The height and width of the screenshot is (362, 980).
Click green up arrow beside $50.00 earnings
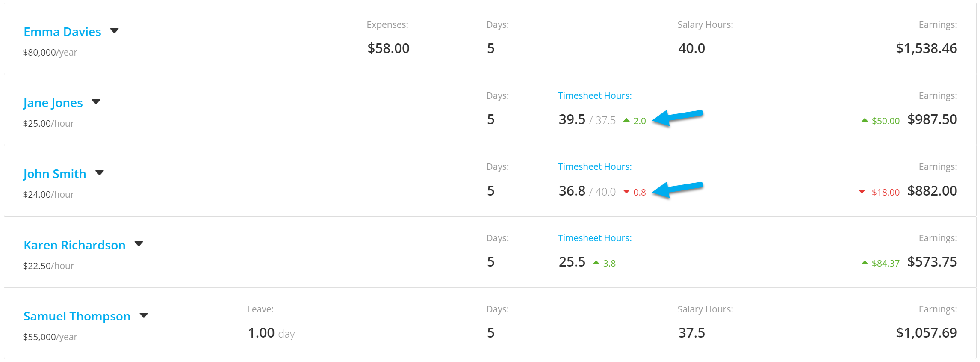tap(865, 120)
